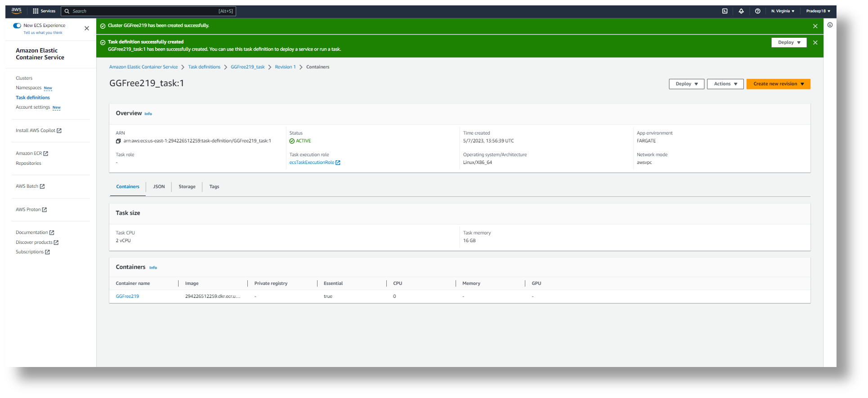The image size is (868, 398).
Task: Launch the CloudShell terminal icon
Action: click(x=725, y=11)
